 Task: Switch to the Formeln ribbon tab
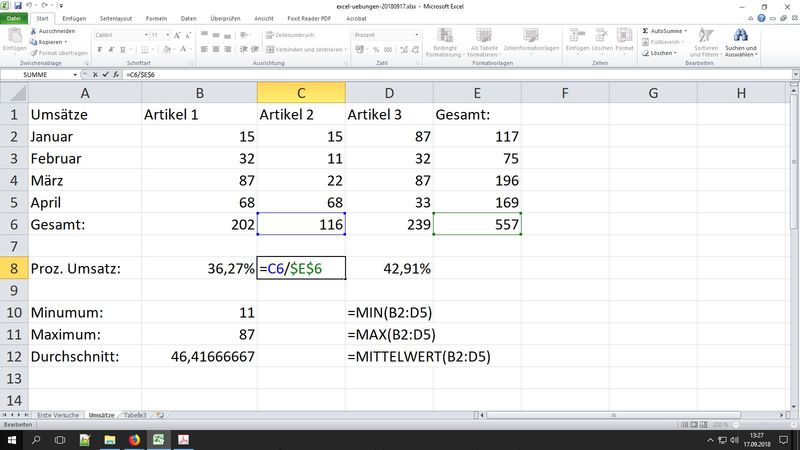[156, 17]
